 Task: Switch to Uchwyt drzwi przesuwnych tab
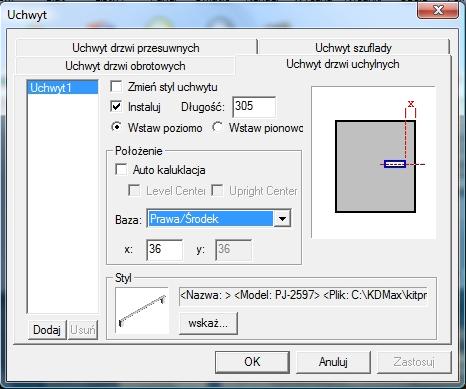[x=136, y=48]
